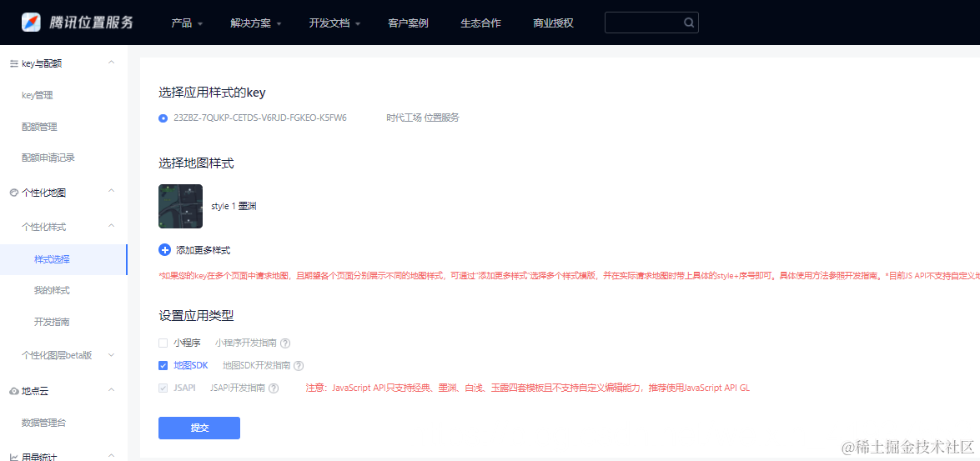Open the 地图SDK开发指南 link
This screenshot has width=980, height=461.
pos(256,365)
